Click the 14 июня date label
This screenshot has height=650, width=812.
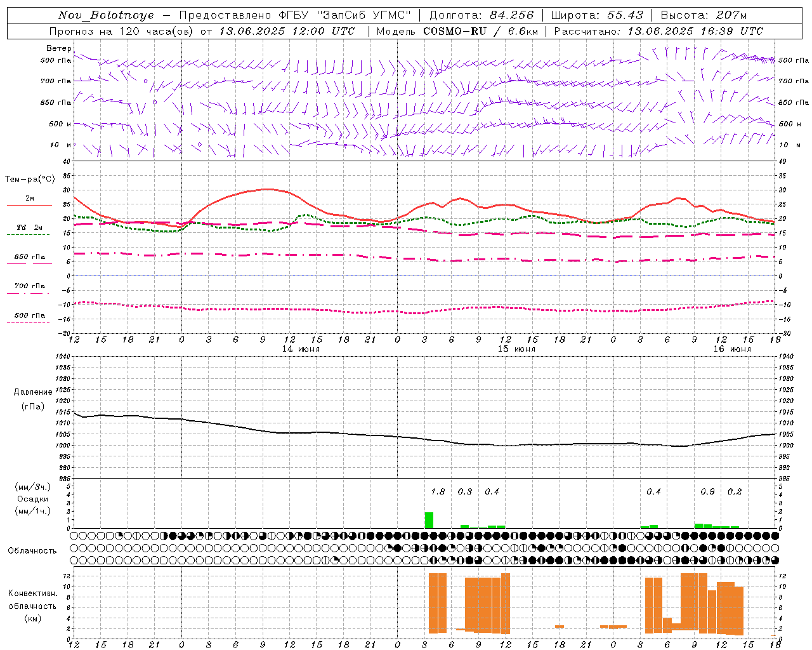(301, 349)
